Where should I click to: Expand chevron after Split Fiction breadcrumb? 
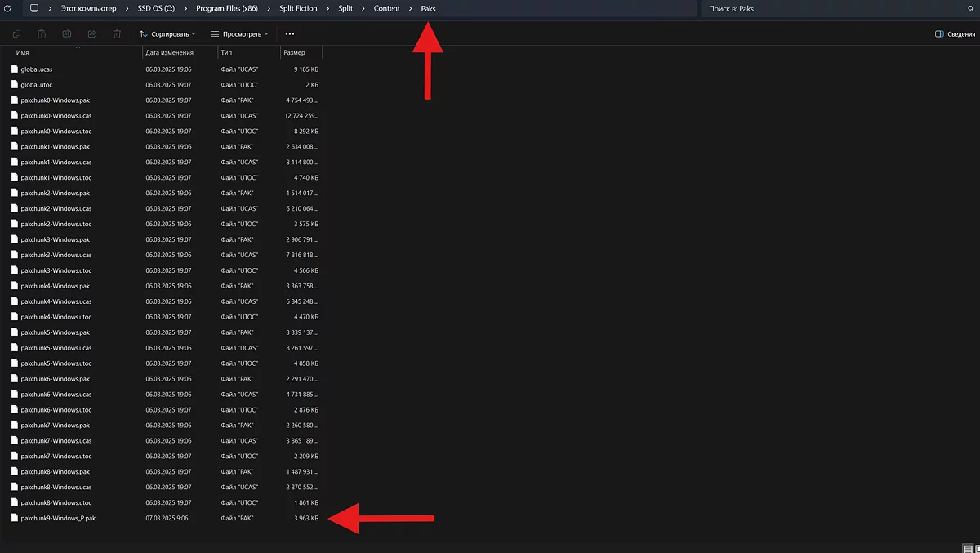pos(328,8)
